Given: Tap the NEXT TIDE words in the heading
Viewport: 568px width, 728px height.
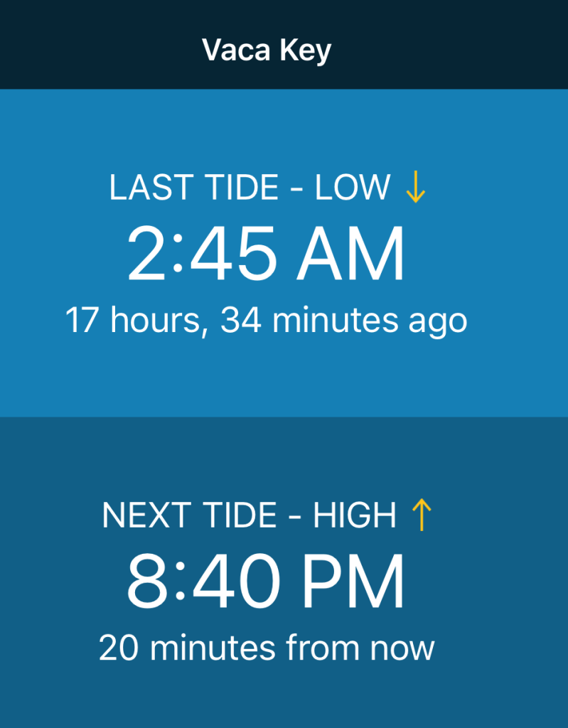Looking at the screenshot, I should (189, 515).
